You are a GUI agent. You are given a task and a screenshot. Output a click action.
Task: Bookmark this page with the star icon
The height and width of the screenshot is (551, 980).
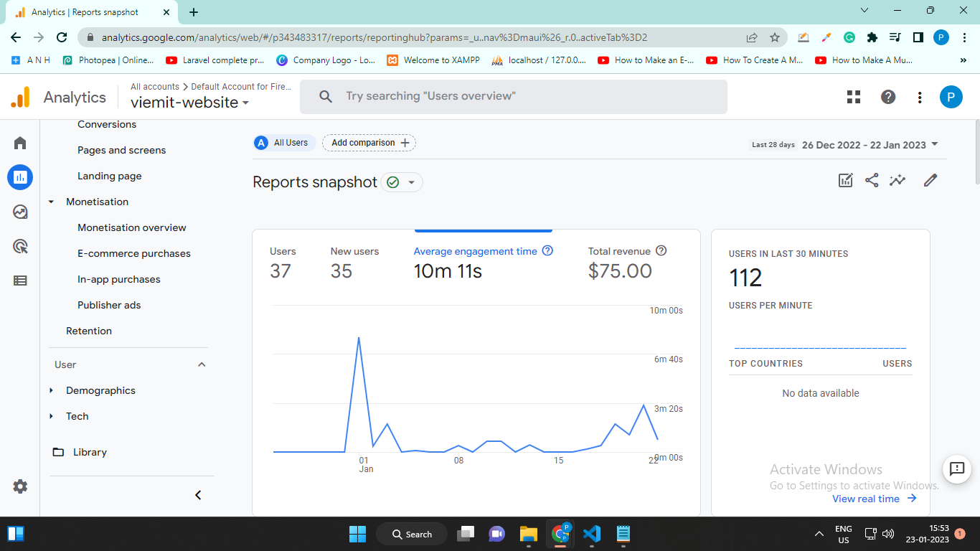coord(775,37)
